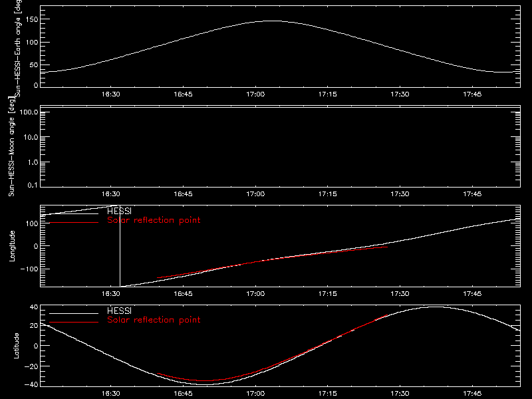Click 17:30 label under Longitude plot
The width and height of the screenshot is (532, 399).
click(x=400, y=294)
